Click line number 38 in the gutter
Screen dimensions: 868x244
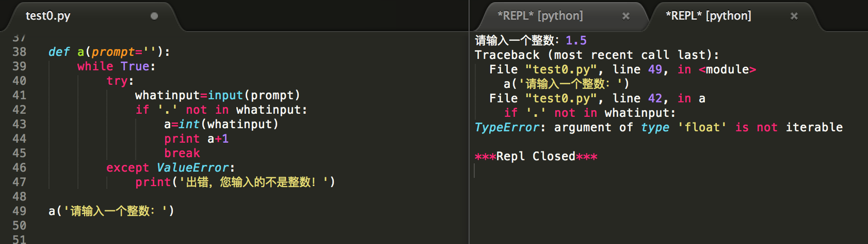click(19, 52)
